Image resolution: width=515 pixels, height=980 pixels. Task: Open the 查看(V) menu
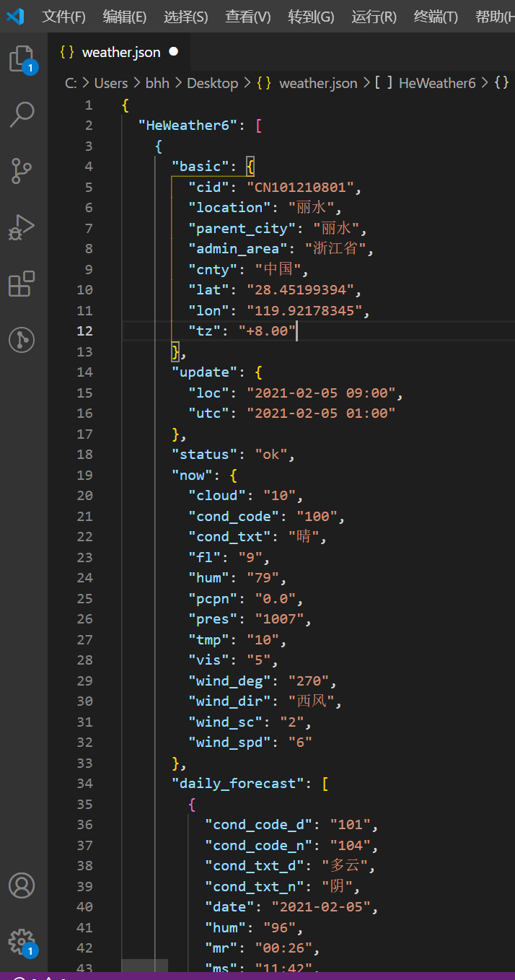point(248,17)
